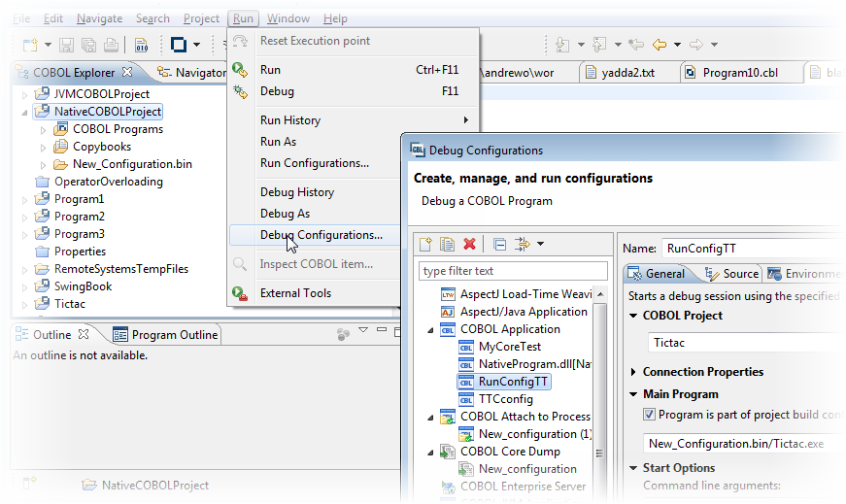Select Run Configurations... menu entry
Viewport: 846px width, 504px height.
(x=315, y=163)
